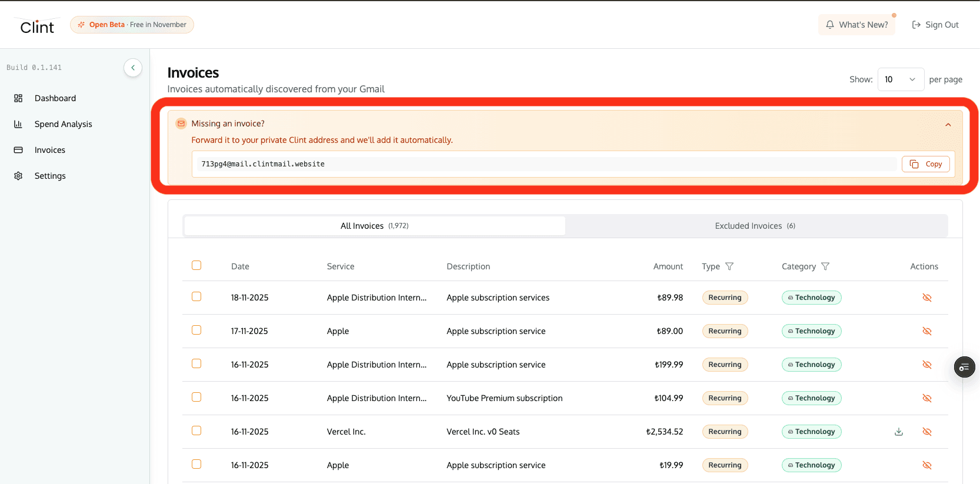This screenshot has width=980, height=484.
Task: Switch to the Excluded Invoices tab
Action: 755,226
